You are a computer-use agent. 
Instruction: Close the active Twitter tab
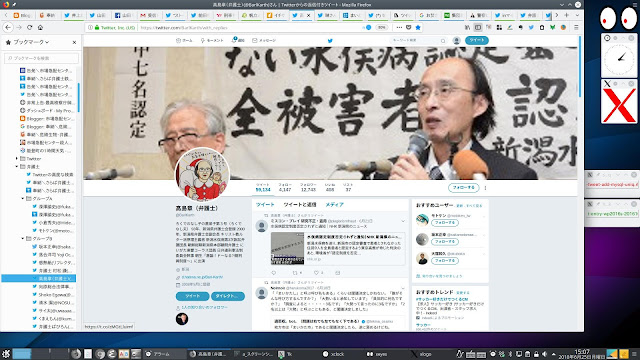309,15
